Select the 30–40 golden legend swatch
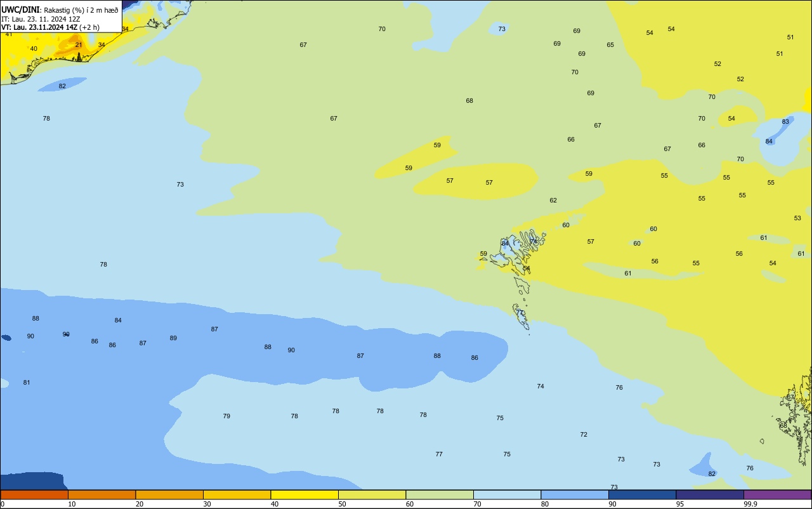The image size is (812, 509). 237,494
